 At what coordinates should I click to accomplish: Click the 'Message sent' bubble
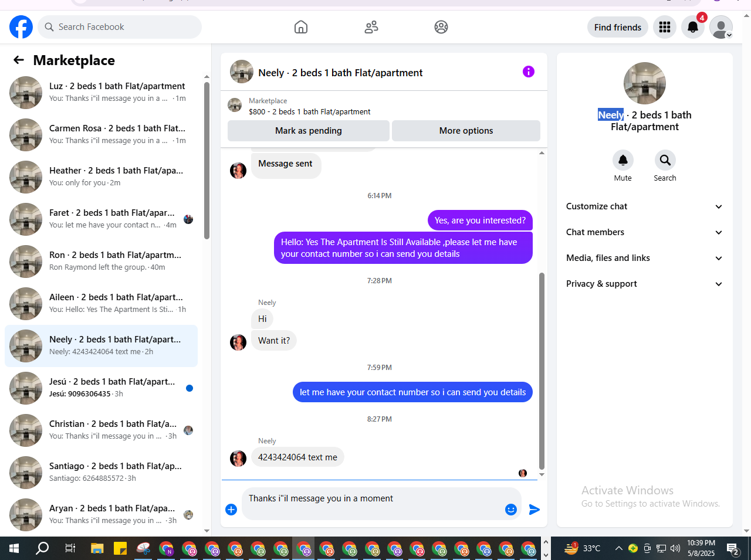coord(285,164)
